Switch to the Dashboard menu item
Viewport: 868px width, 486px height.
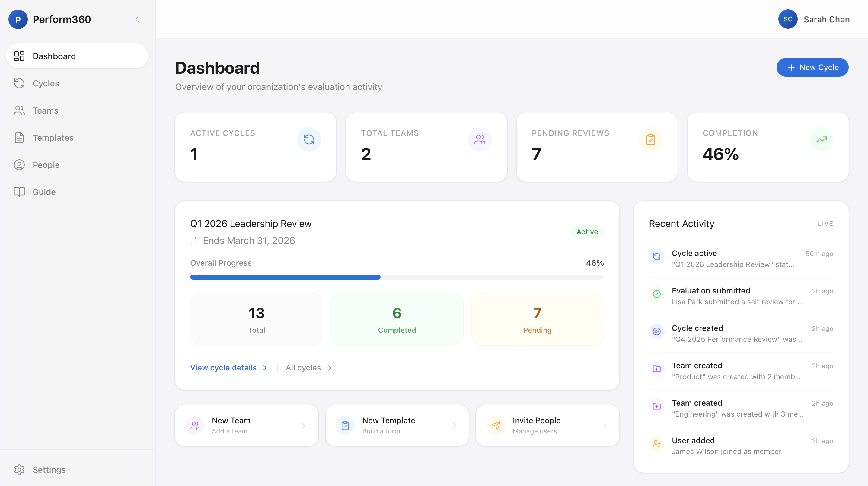coord(54,56)
